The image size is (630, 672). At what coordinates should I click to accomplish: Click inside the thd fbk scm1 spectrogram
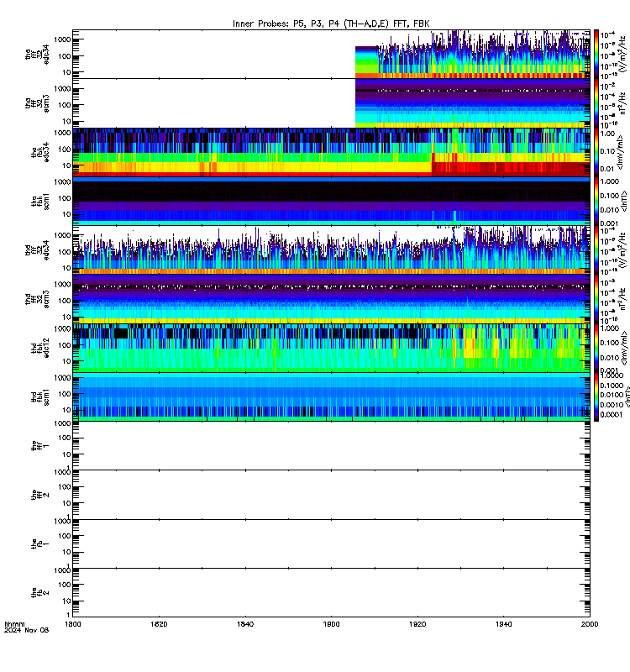click(x=331, y=396)
